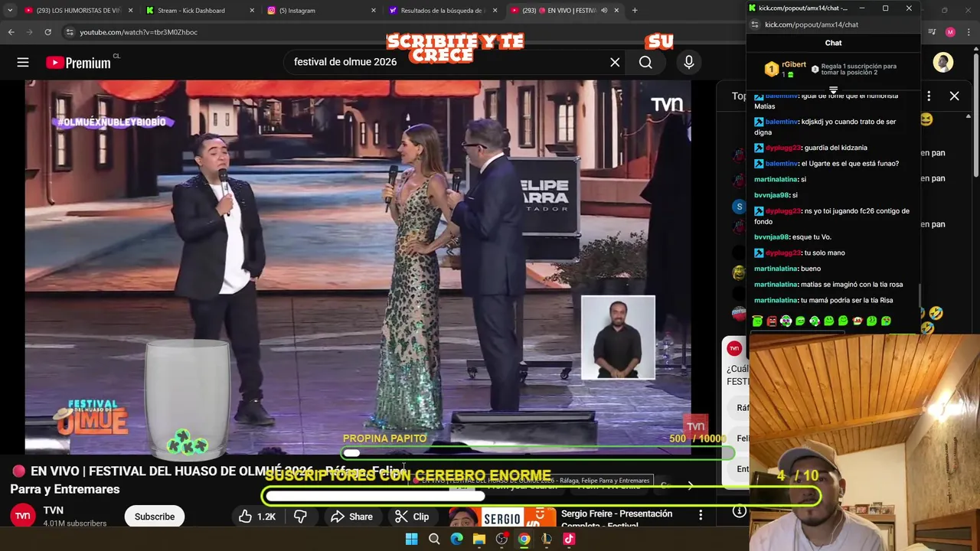Open YouTube account avatar menu

tap(943, 63)
